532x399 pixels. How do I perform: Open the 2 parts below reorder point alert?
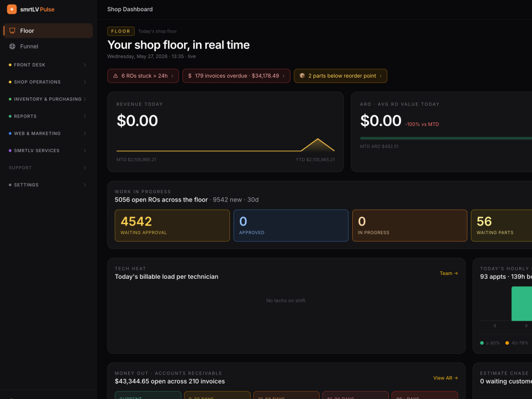pos(340,76)
